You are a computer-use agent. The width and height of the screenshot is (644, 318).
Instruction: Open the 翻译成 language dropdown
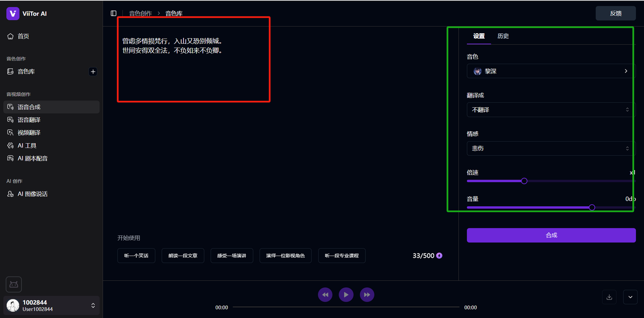coord(550,110)
